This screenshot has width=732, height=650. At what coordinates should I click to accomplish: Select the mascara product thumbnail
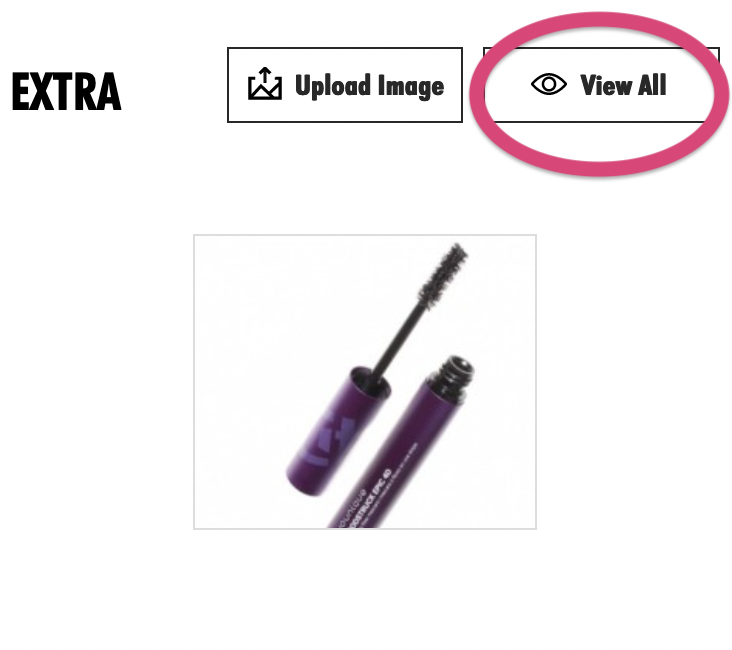tap(365, 382)
